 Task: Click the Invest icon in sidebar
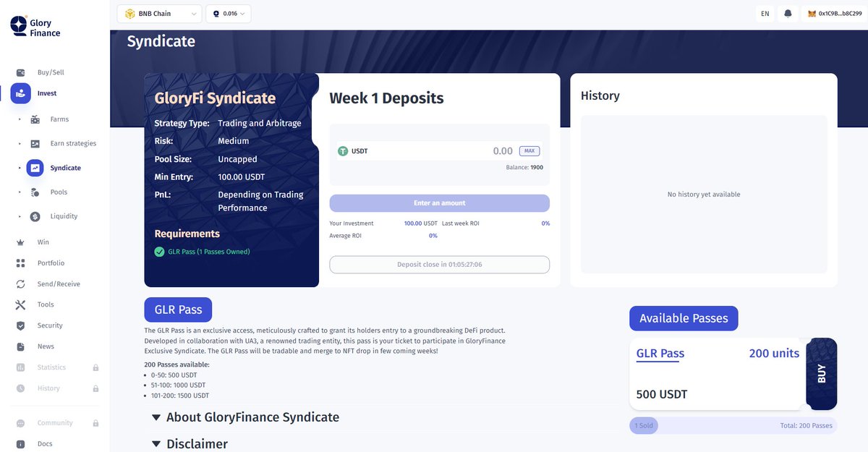tap(21, 93)
